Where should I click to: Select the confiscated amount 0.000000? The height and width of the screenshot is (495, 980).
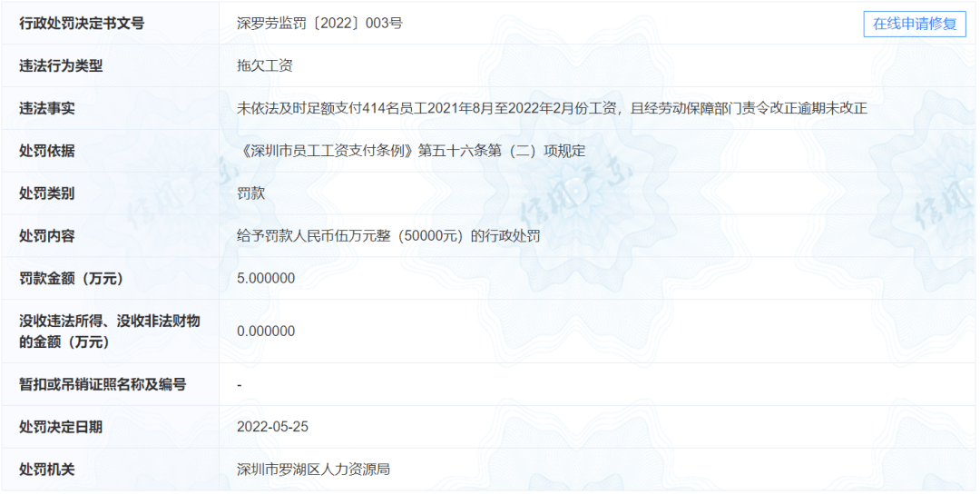pos(266,332)
